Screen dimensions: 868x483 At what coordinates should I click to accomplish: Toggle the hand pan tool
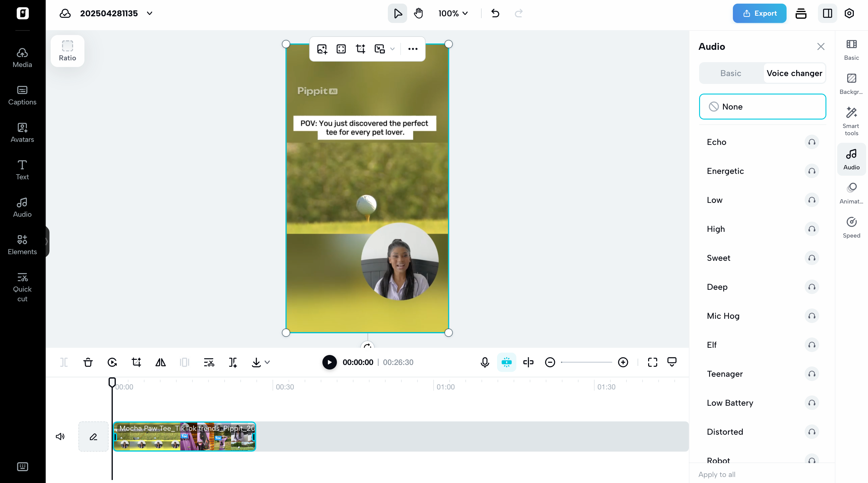[418, 13]
